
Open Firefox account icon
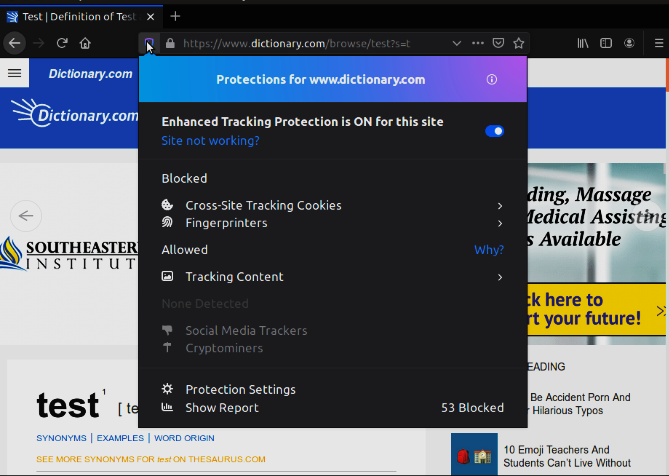point(630,43)
